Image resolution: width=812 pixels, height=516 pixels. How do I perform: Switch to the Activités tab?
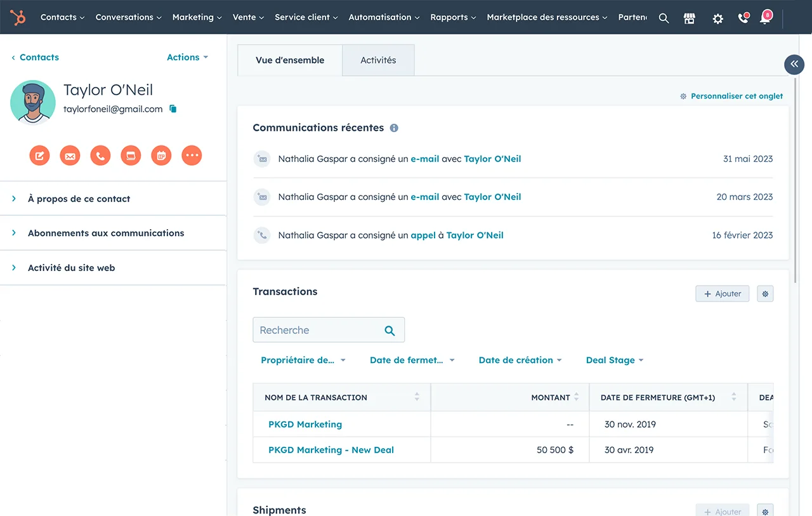pos(378,60)
